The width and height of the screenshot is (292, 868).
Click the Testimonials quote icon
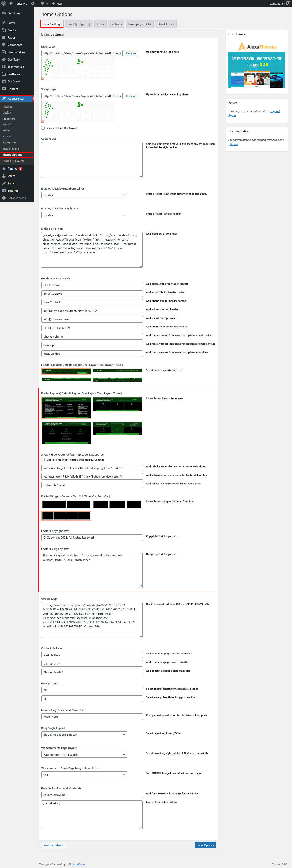[4, 67]
